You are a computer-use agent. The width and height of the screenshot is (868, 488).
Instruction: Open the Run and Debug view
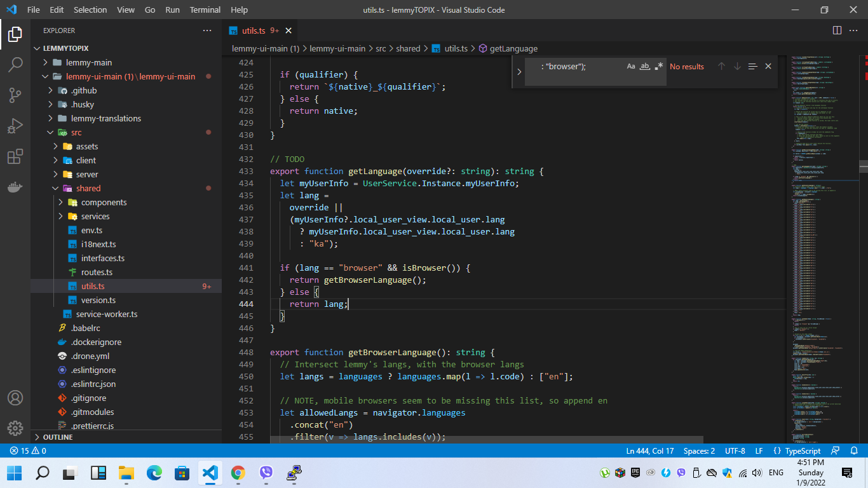coord(15,125)
